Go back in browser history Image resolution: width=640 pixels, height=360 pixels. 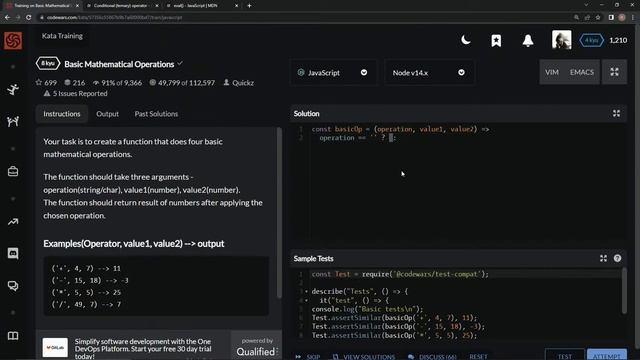click(7, 18)
